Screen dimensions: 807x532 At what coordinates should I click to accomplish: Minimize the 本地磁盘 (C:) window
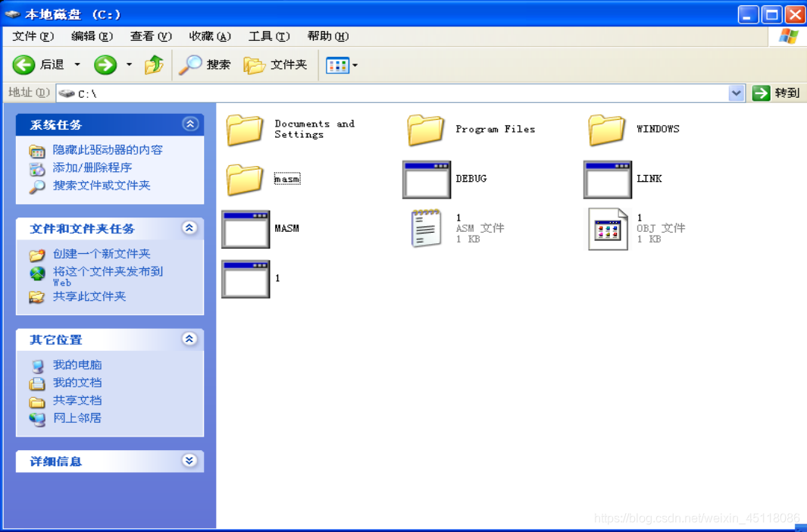click(x=748, y=14)
